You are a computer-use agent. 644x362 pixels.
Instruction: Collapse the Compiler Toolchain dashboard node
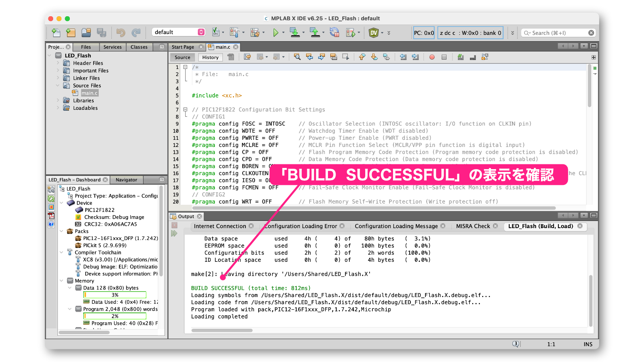pyautogui.click(x=61, y=252)
